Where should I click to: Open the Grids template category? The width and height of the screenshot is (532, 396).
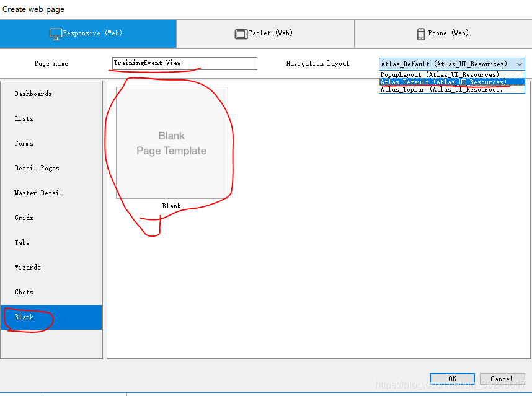tap(24, 218)
